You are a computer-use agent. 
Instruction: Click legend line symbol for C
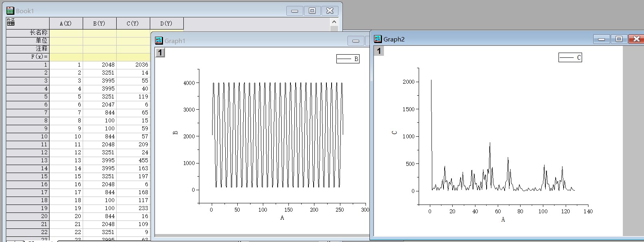pyautogui.click(x=566, y=57)
